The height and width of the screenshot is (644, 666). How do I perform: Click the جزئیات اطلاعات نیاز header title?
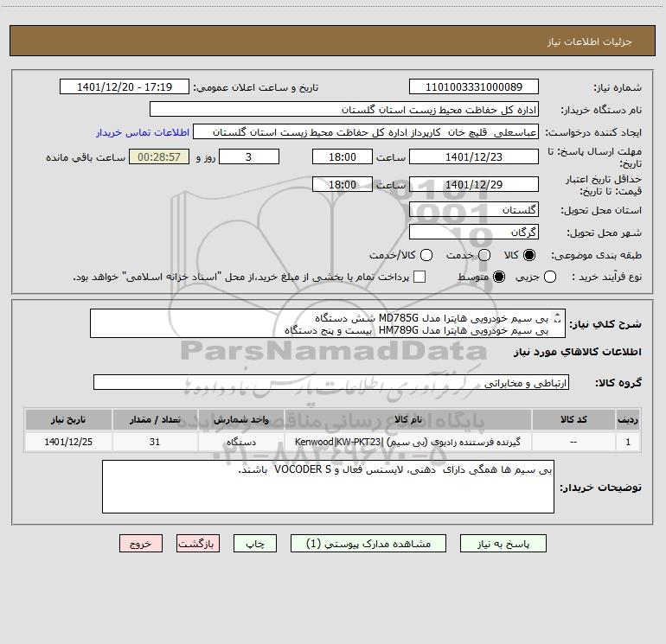(x=589, y=41)
